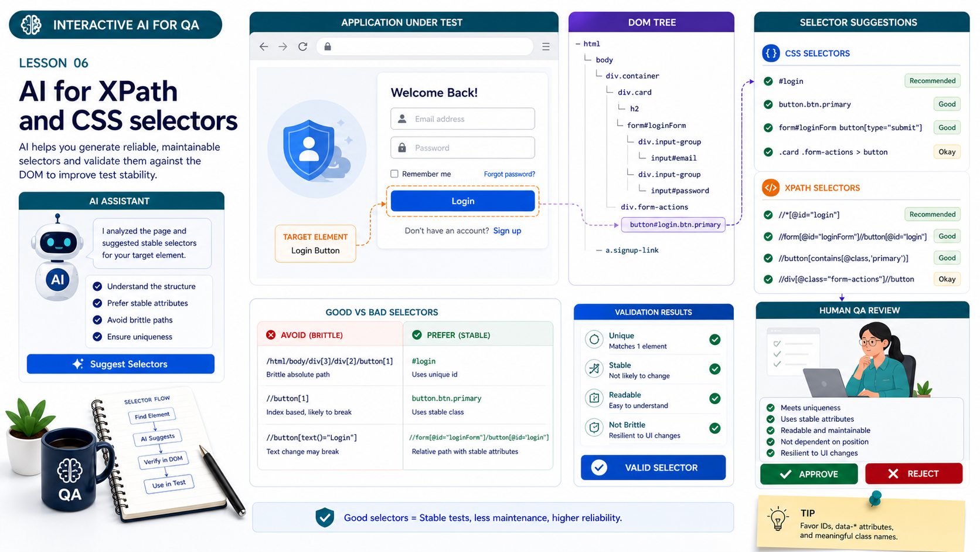Toggle the Resilient to UI changes review check

(771, 453)
